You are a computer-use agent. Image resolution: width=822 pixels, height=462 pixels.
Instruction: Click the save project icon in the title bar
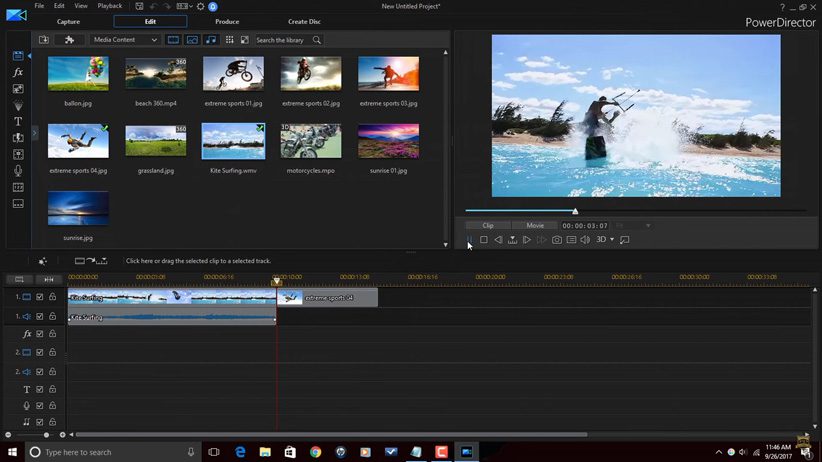(139, 6)
